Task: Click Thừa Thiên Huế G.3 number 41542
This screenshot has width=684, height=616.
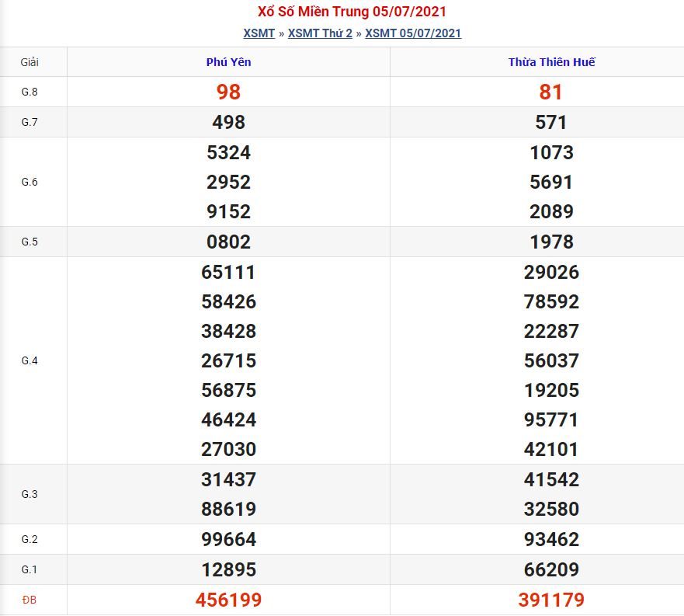Action: 551,480
